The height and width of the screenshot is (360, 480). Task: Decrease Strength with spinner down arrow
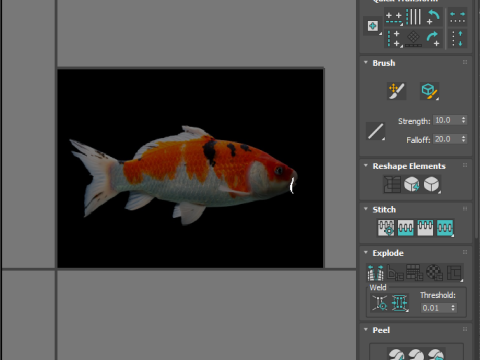click(463, 123)
